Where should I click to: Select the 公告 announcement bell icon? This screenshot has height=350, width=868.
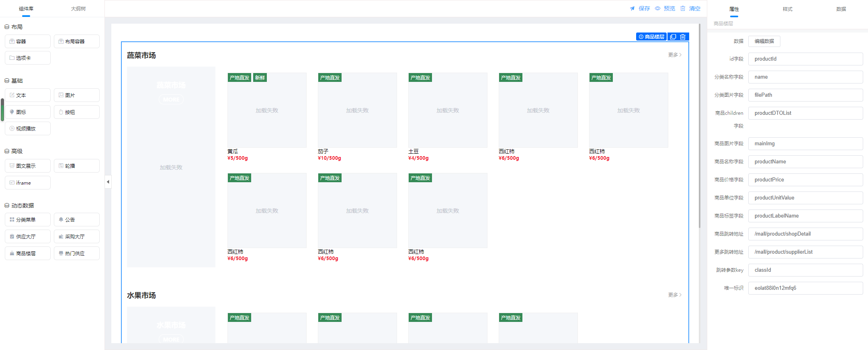pyautogui.click(x=61, y=220)
